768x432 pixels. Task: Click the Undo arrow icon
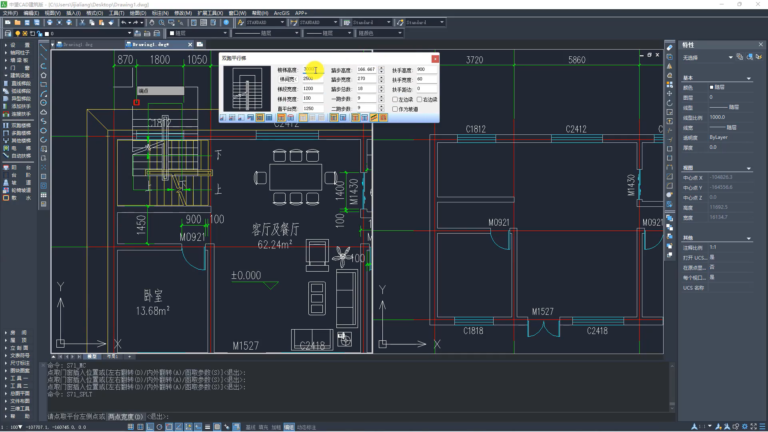coord(124,23)
